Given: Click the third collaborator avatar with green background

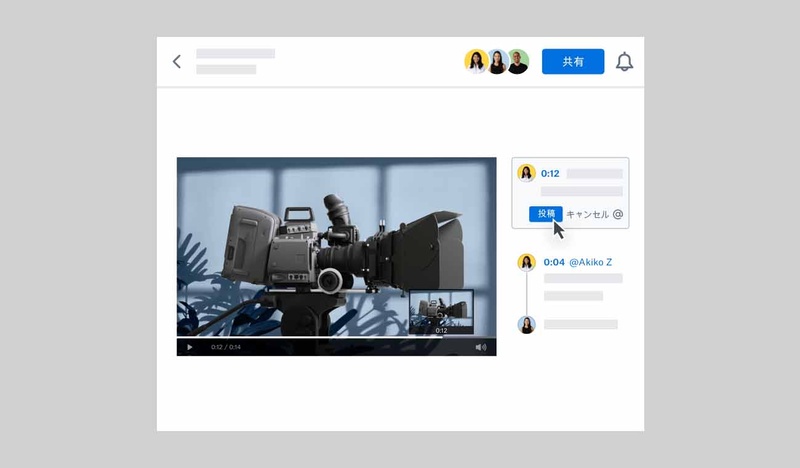Looking at the screenshot, I should pos(518,62).
